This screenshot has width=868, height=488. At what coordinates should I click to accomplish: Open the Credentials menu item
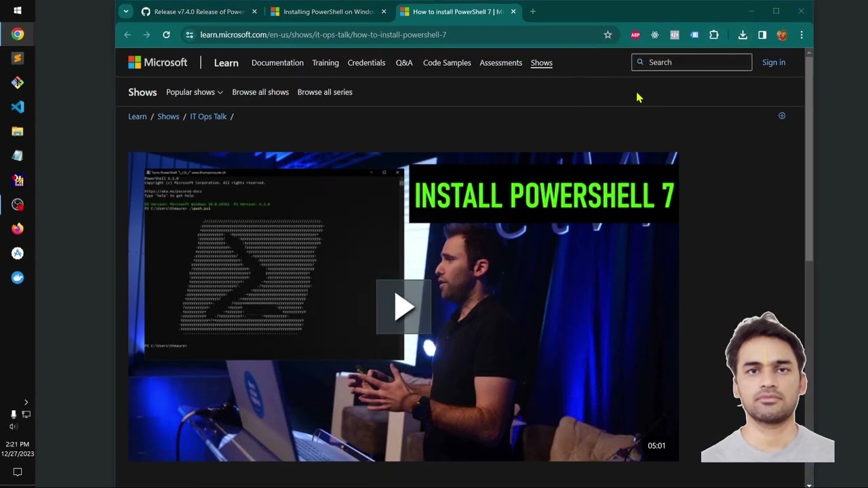(x=366, y=62)
